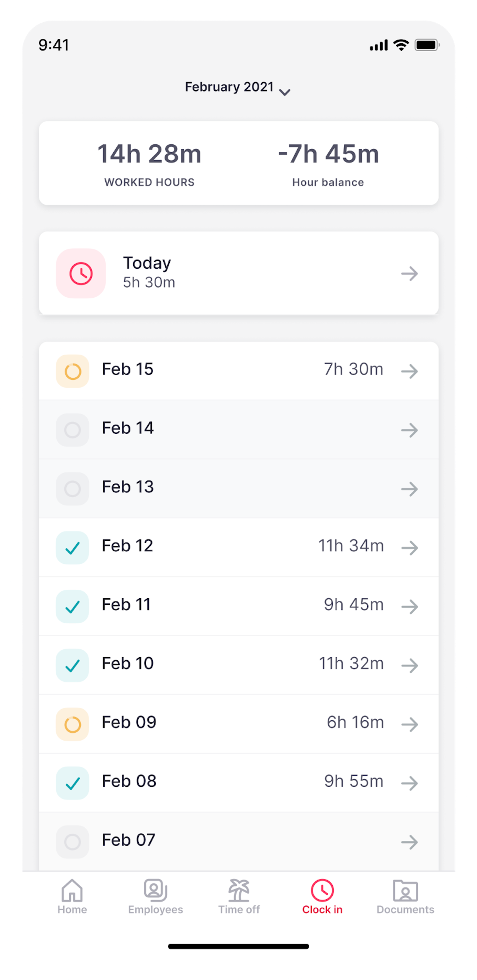477x980 pixels.
Task: Tap the Wi-Fi status icon
Action: pos(401,45)
